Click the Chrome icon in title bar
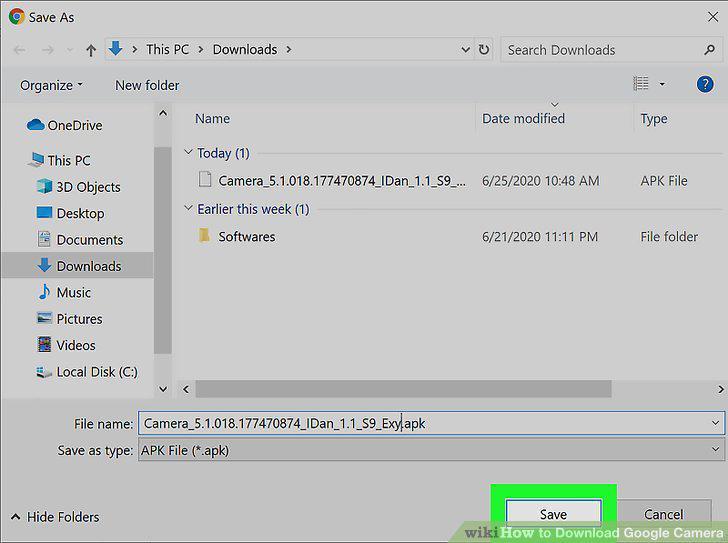 17,17
